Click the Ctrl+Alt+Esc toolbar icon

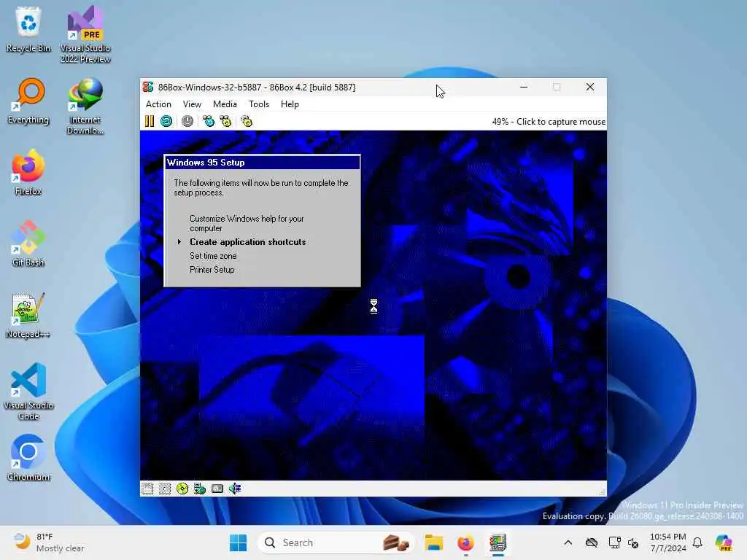(x=226, y=122)
